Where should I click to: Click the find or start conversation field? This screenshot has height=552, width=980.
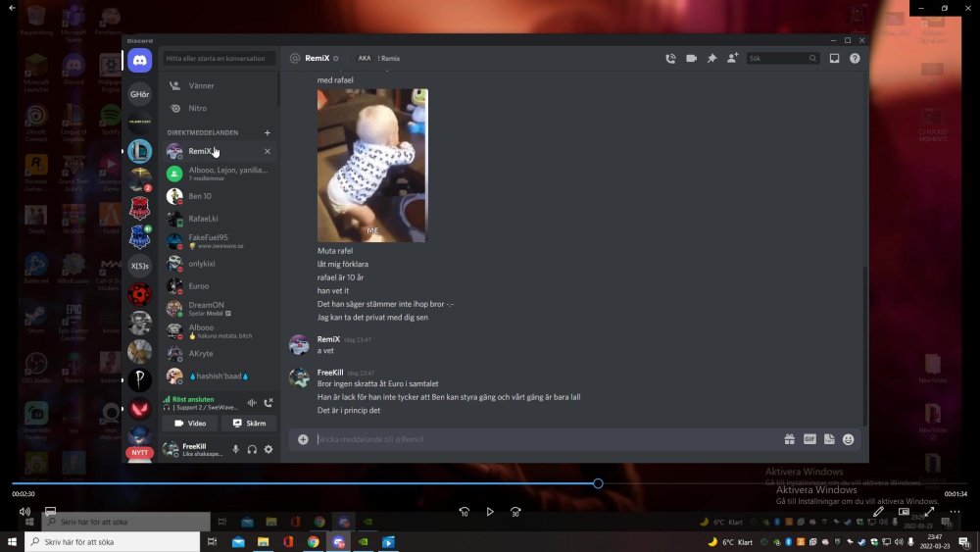pos(219,58)
